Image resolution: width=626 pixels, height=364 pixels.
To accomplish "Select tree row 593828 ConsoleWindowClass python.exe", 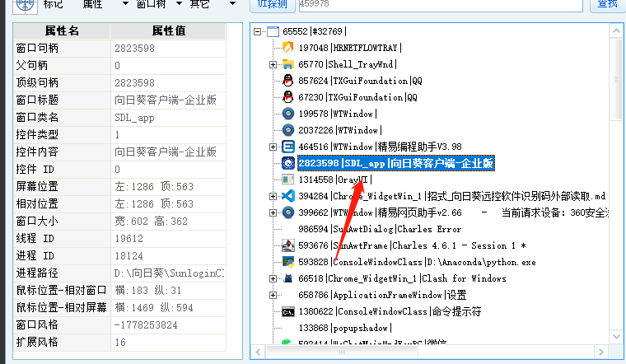I will [417, 262].
